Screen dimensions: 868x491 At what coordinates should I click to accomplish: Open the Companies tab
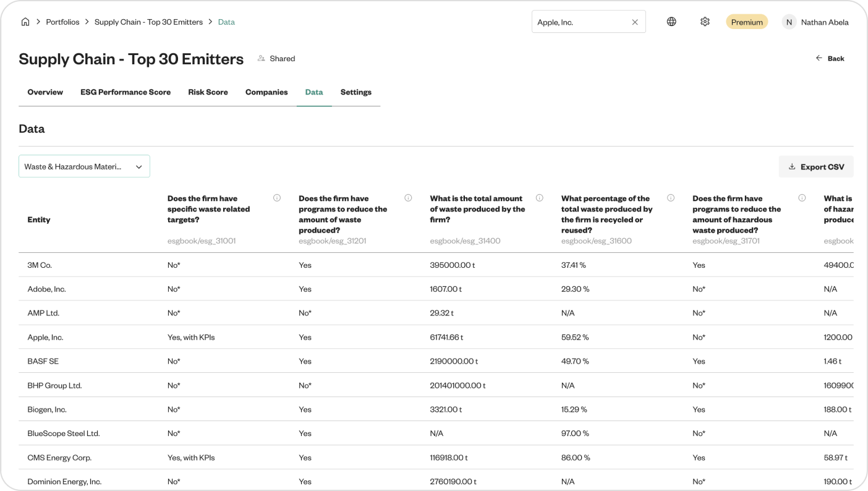[x=266, y=92]
